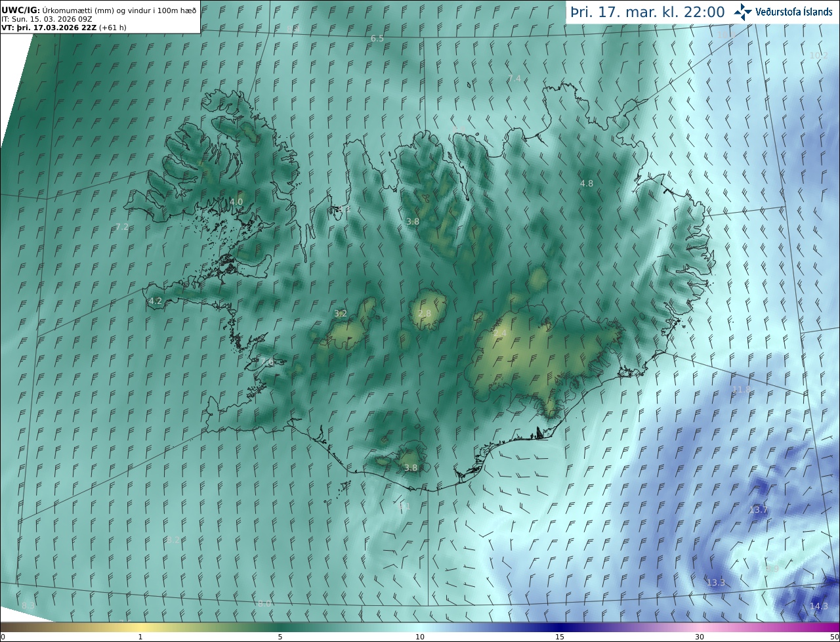Screen dimensions: 840x642
Task: Click the 'VT: þri. 17.03.2026 22Z (+61 h)' line
Action: pyautogui.click(x=64, y=28)
